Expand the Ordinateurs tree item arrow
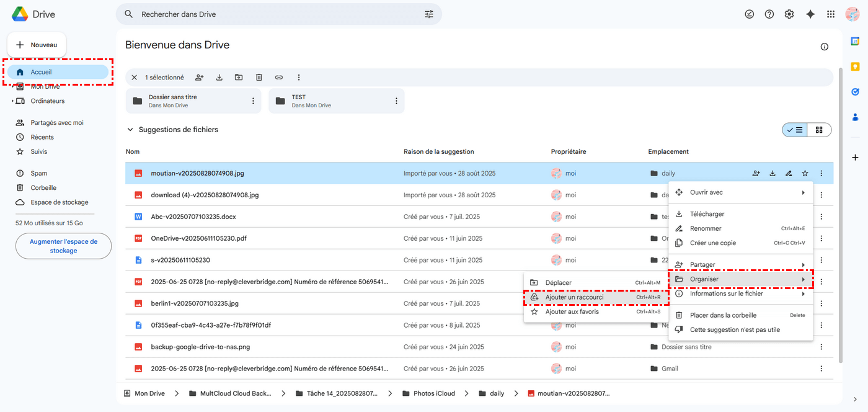The image size is (868, 412). click(12, 101)
